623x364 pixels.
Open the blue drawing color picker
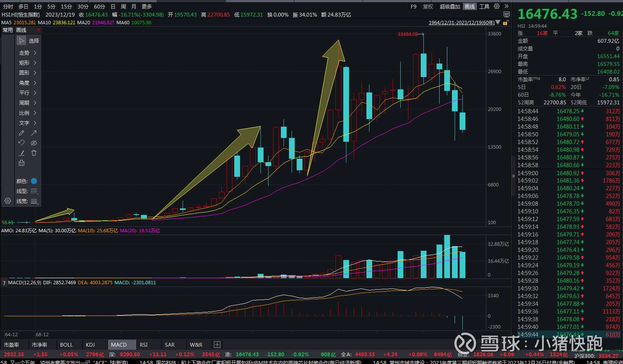34,181
